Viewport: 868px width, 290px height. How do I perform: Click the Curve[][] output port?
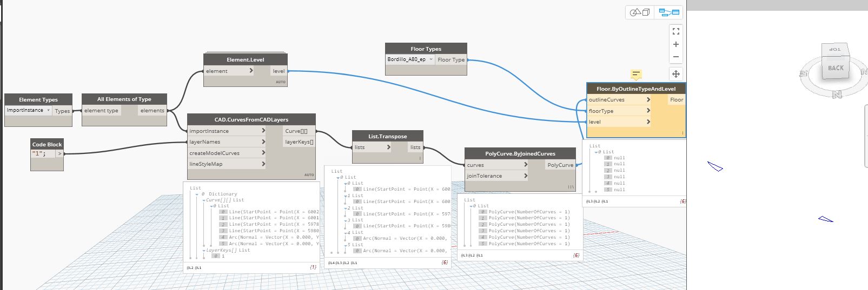coord(299,131)
